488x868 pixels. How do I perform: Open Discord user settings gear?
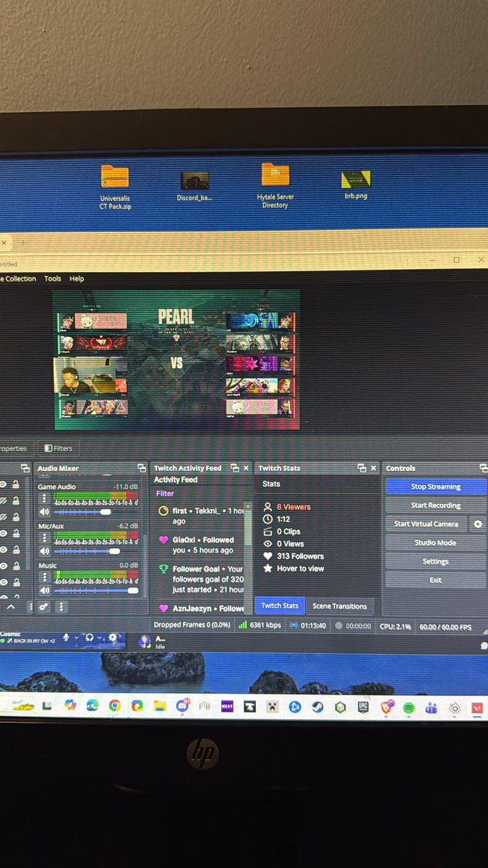[113, 637]
